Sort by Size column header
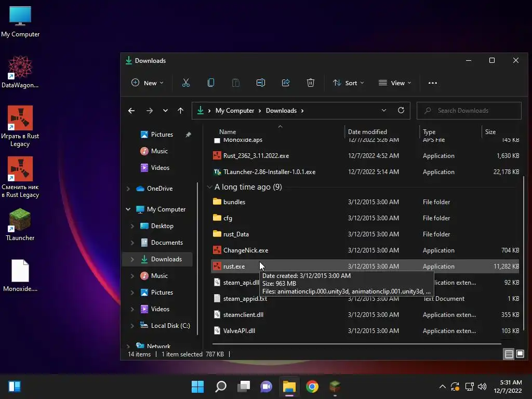This screenshot has height=399, width=532. (x=490, y=132)
